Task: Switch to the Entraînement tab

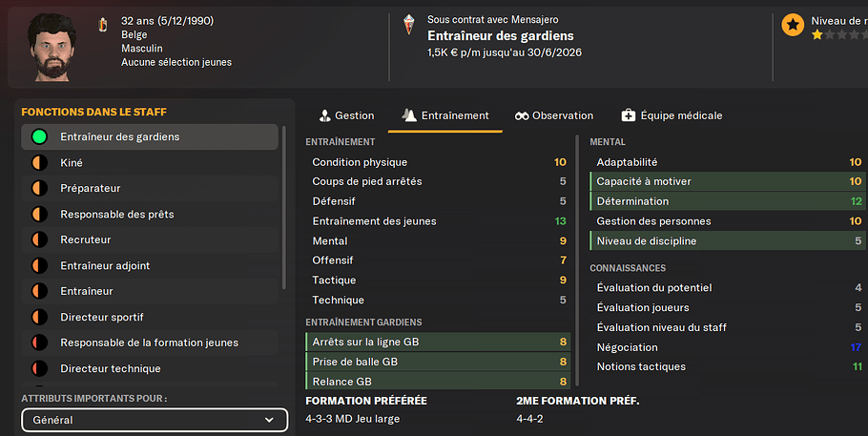Action: pyautogui.click(x=445, y=115)
